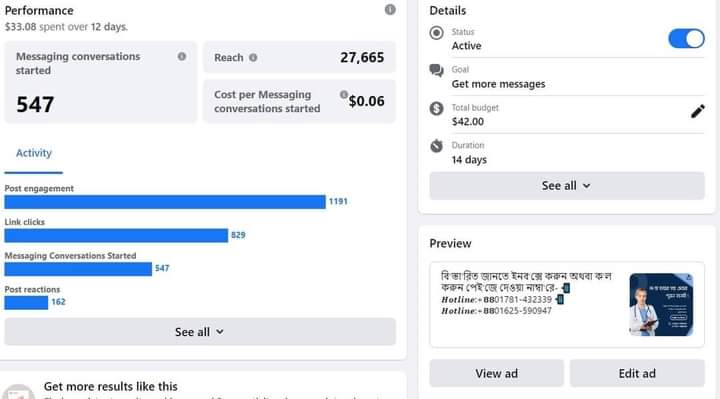Open info icon for Messaging conversations started
Screen dimensions: 720x399
(182, 56)
